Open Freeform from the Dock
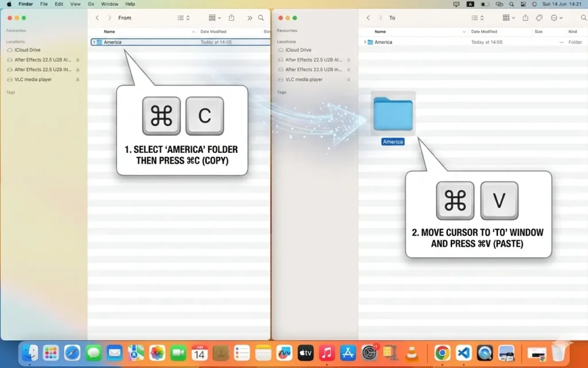Screen dimensions: 588x368 tap(284, 353)
